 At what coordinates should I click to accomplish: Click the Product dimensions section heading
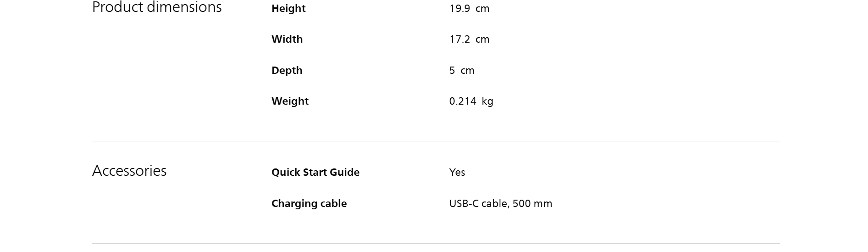coord(156,7)
